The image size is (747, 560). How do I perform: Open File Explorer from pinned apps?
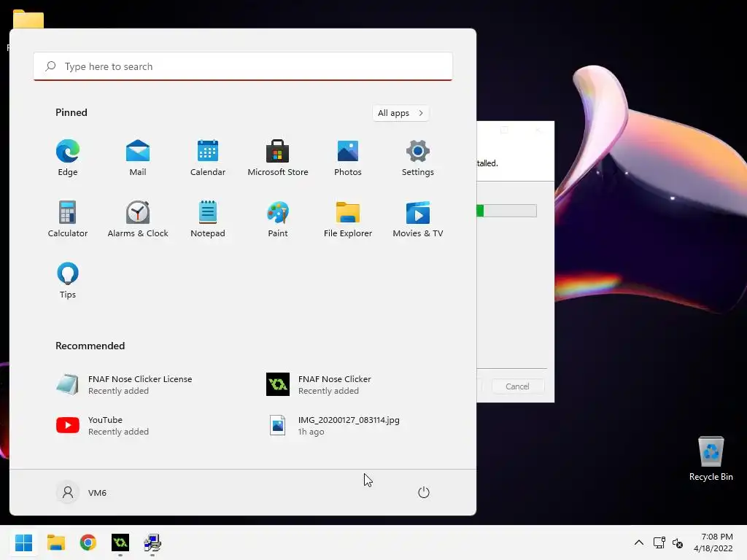(348, 219)
